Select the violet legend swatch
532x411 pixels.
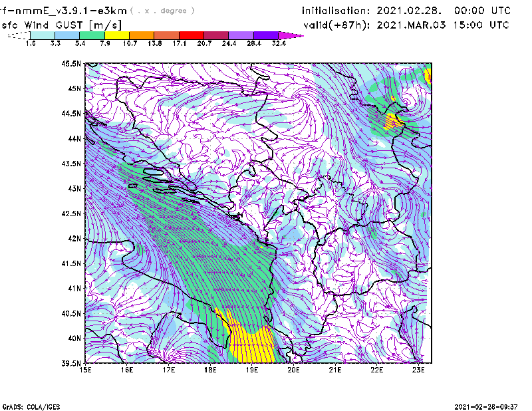pyautogui.click(x=266, y=35)
